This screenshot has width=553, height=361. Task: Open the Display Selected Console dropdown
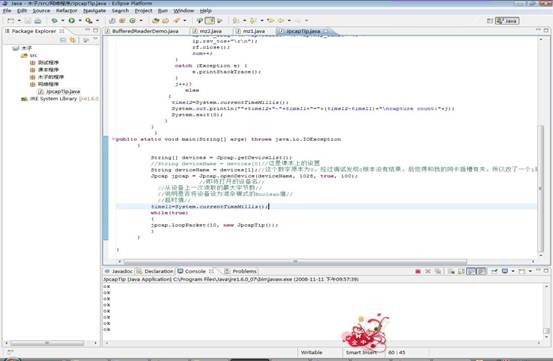click(505, 271)
